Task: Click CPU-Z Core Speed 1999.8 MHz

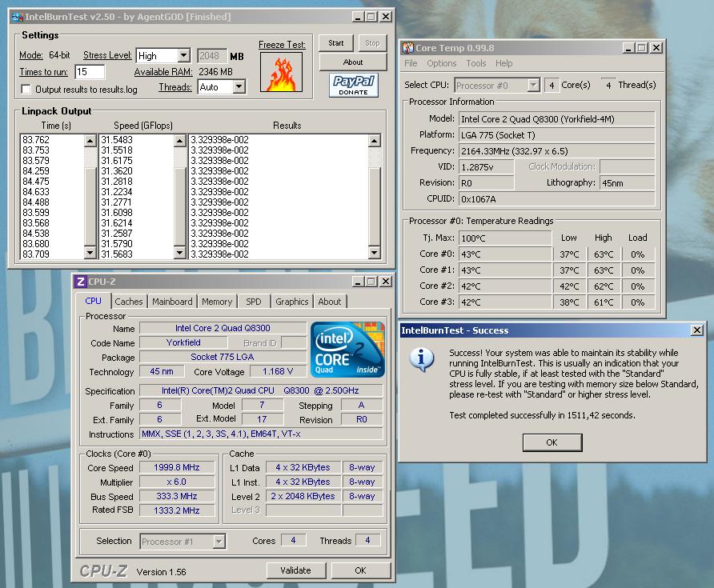Action: coord(177,467)
